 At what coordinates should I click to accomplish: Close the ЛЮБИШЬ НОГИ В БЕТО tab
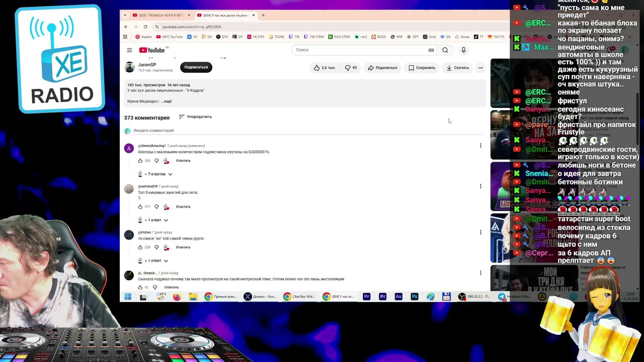189,15
